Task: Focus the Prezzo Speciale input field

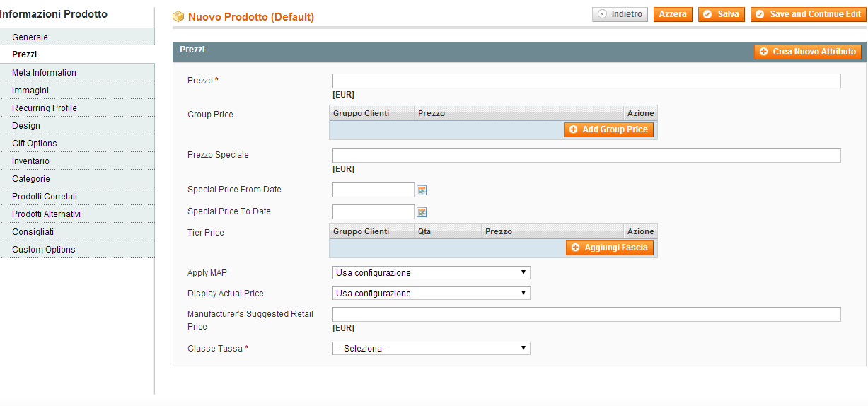Action: (x=586, y=155)
